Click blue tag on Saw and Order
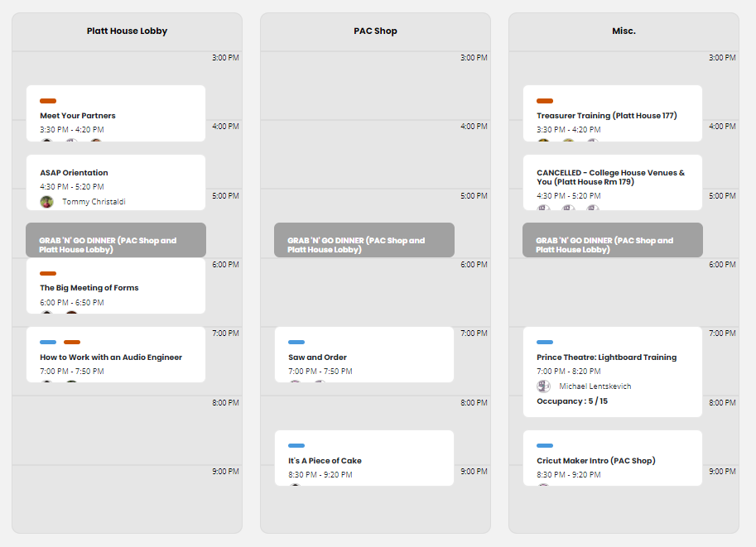756x547 pixels. pyautogui.click(x=296, y=342)
